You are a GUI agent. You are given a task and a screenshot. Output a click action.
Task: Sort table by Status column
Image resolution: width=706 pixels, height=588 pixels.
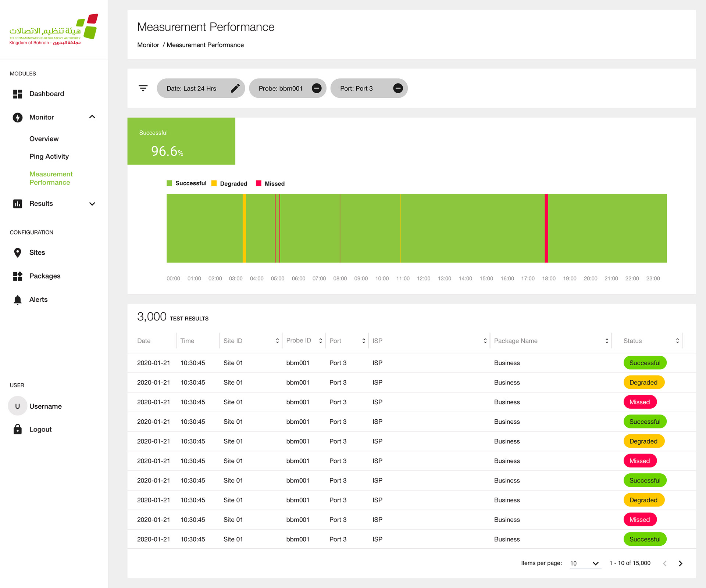coord(677,341)
